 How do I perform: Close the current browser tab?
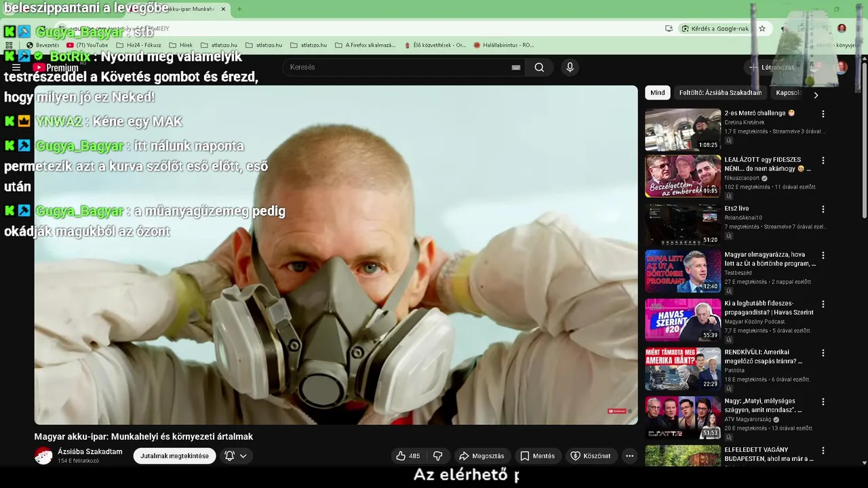[223, 9]
